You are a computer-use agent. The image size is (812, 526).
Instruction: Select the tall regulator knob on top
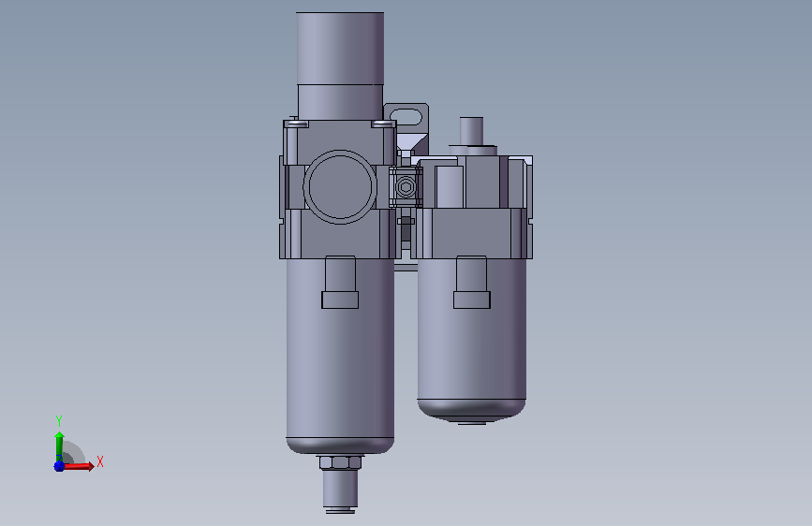pyautogui.click(x=340, y=48)
